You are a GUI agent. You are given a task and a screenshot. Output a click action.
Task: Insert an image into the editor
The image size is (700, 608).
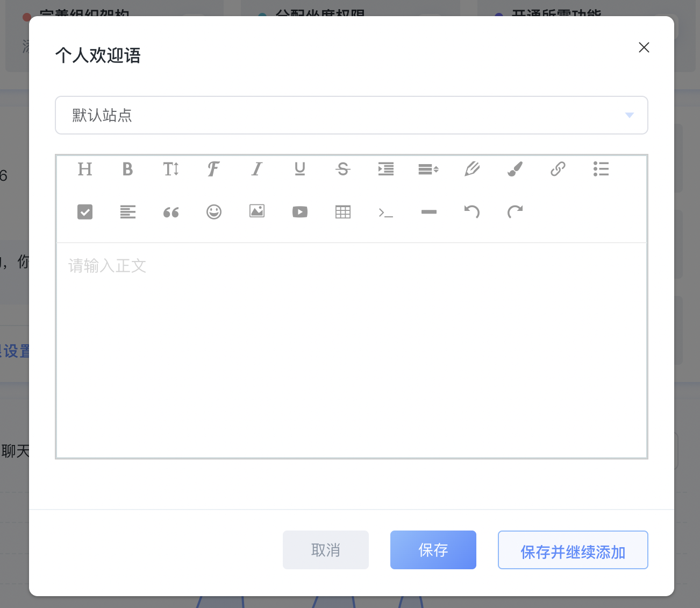click(257, 212)
